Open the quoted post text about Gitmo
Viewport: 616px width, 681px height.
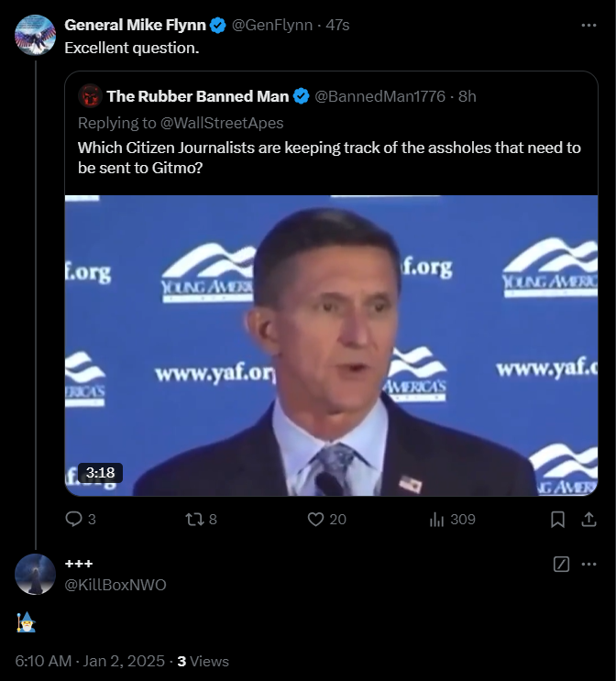tap(329, 158)
